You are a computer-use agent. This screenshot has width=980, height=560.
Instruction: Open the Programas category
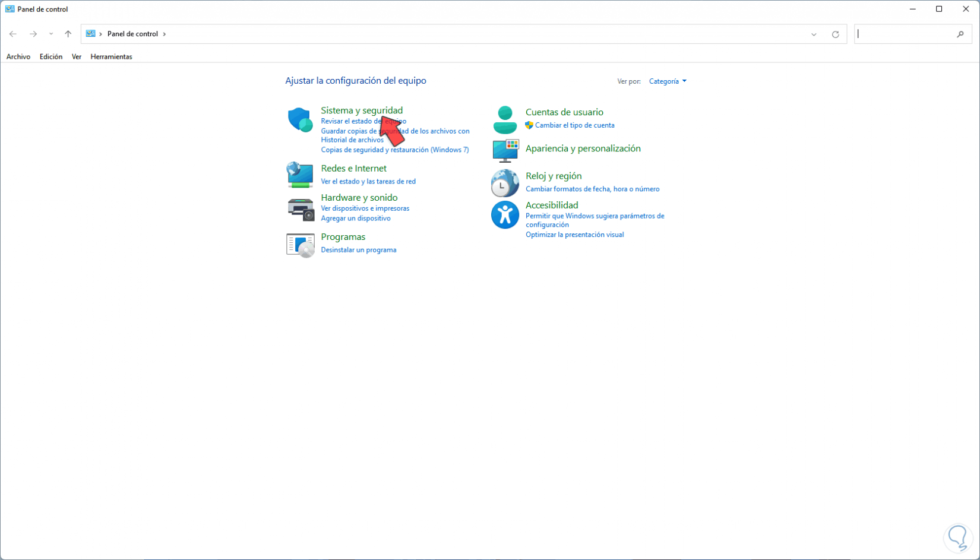(343, 237)
